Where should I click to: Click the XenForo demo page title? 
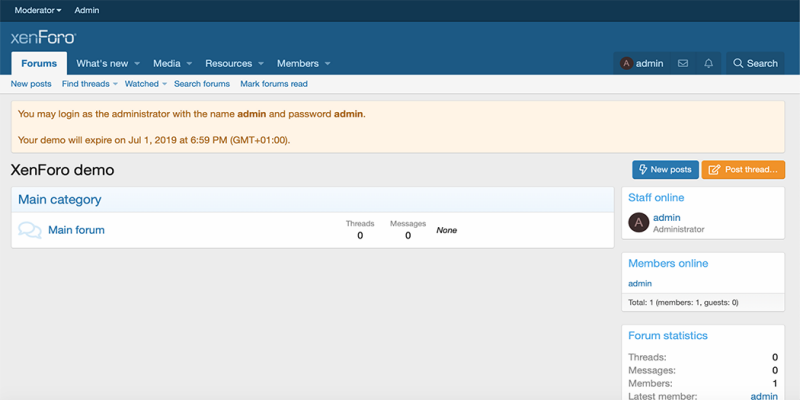tap(62, 170)
